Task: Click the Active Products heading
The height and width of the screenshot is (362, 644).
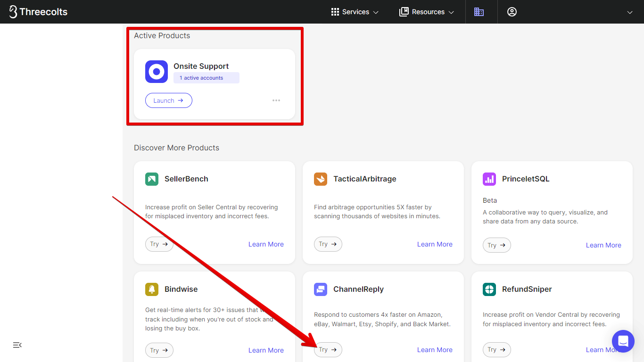Action: (162, 35)
